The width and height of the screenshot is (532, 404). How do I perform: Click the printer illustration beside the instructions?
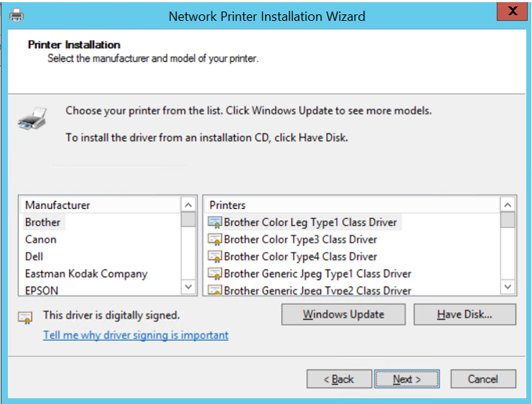(x=33, y=118)
